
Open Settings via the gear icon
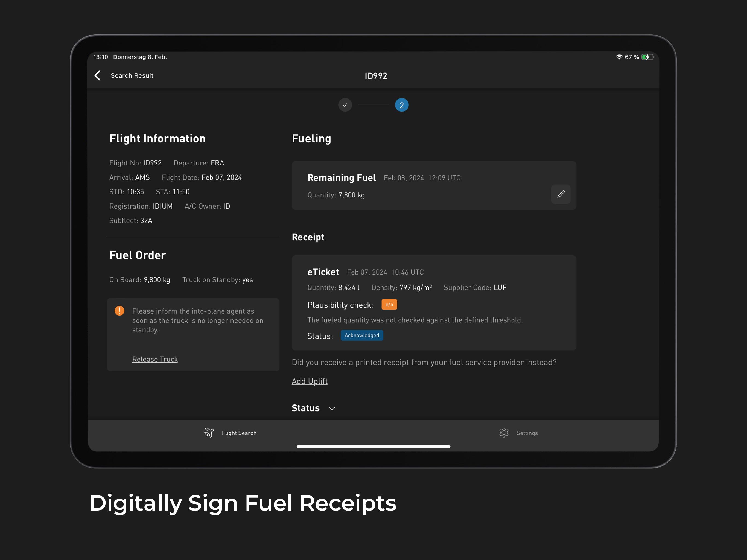(504, 433)
